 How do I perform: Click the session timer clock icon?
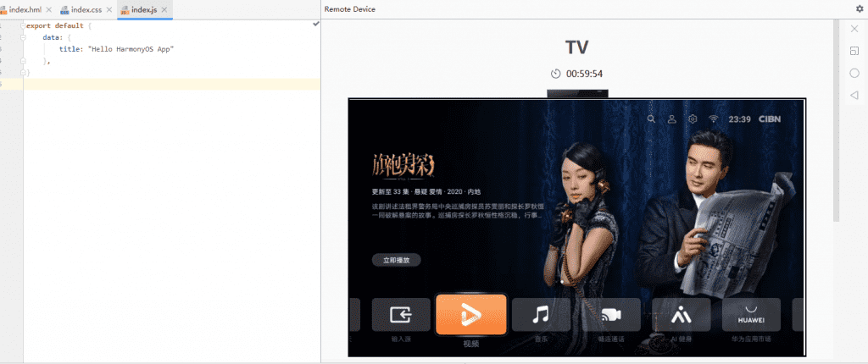click(555, 74)
